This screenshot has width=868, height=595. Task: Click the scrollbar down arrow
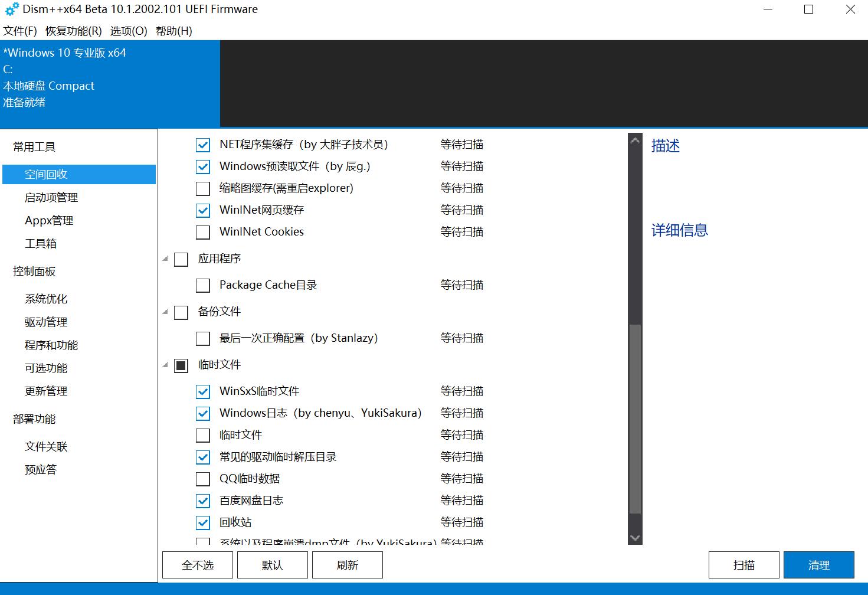pyautogui.click(x=634, y=537)
